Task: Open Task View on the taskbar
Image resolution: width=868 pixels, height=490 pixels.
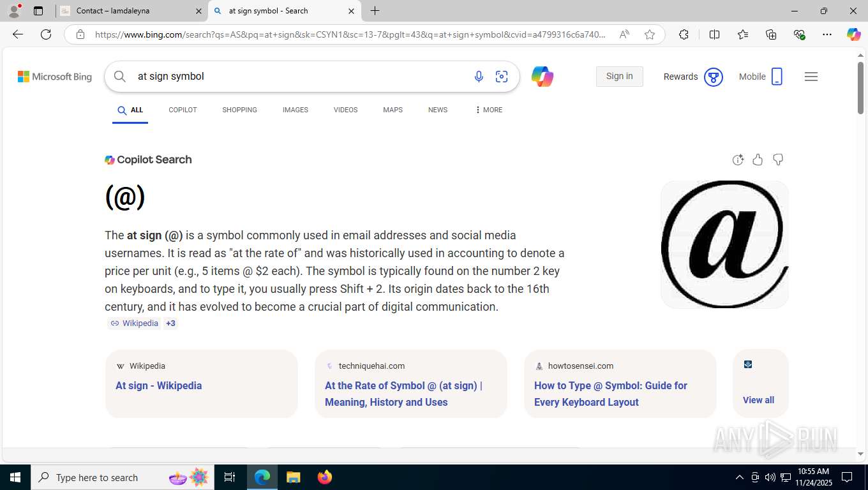Action: 230,477
